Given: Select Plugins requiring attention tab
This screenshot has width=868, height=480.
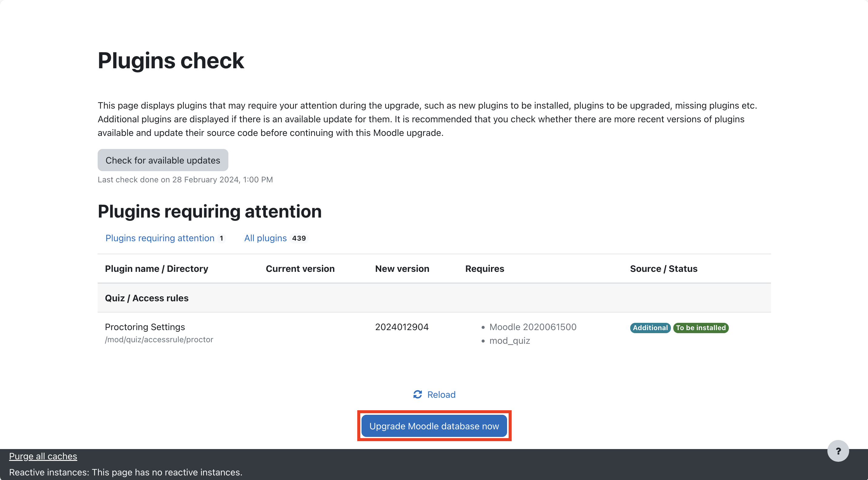Looking at the screenshot, I should click(x=160, y=238).
